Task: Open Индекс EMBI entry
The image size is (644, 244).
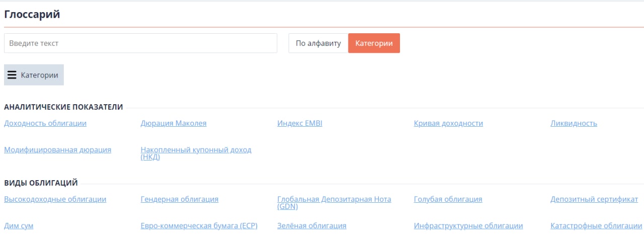Action: click(300, 123)
